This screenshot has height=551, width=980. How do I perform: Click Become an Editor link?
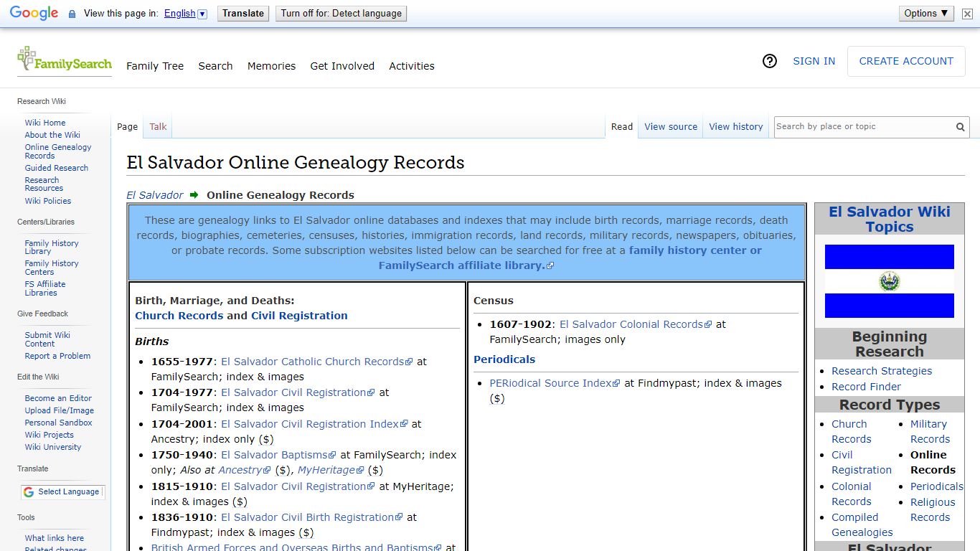coord(58,398)
